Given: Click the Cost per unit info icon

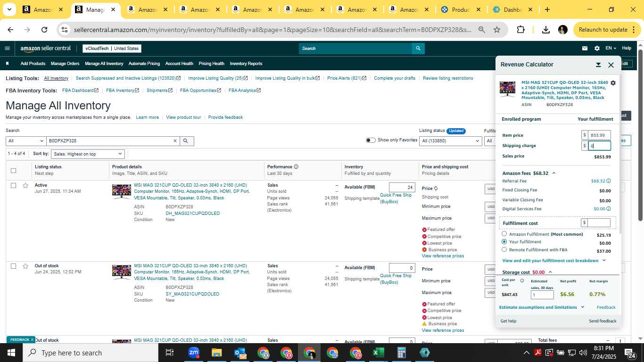Looking at the screenshot, I should 522,280.
